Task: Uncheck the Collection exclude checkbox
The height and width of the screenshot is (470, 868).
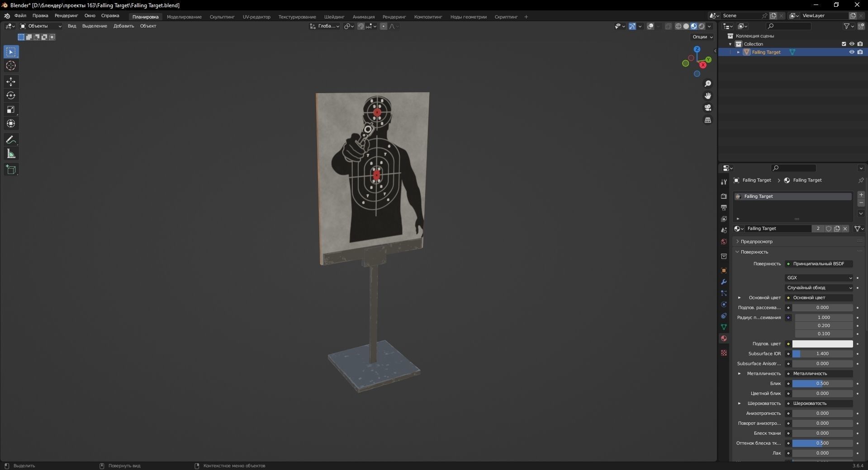Action: tap(844, 44)
